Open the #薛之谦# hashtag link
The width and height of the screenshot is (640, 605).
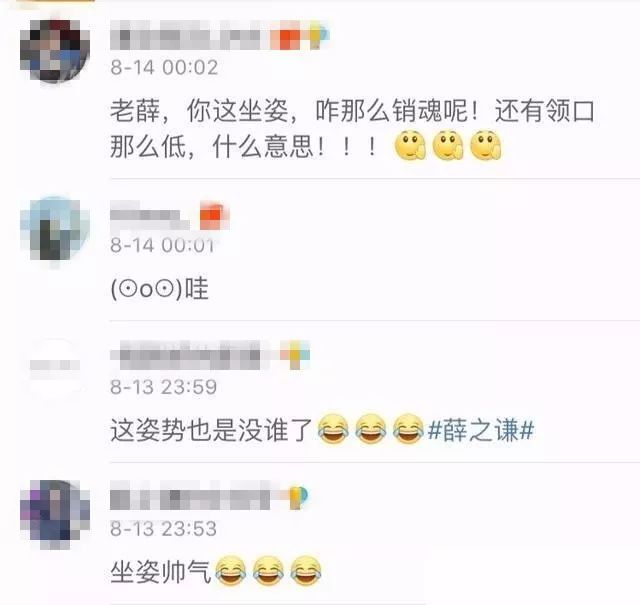click(481, 430)
